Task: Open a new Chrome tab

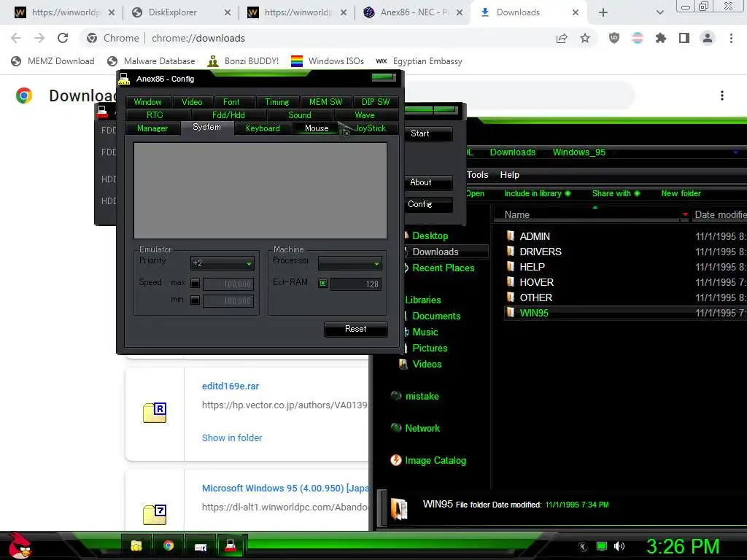Action: click(603, 12)
